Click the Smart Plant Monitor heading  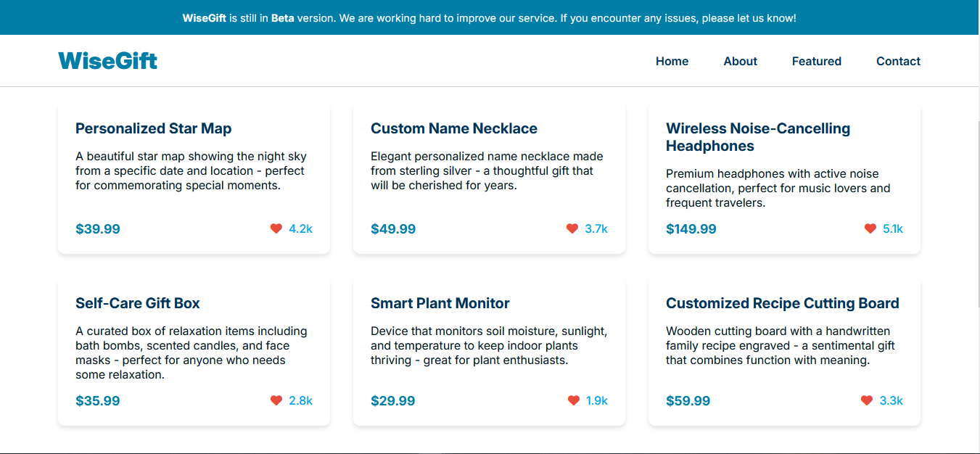point(440,303)
